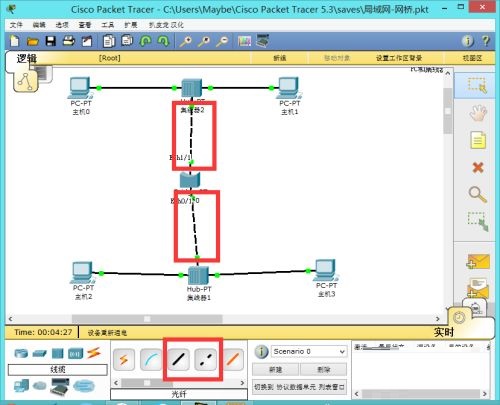The image size is (500, 405).
Task: Toggle the PDU list window button
Action: 299,387
